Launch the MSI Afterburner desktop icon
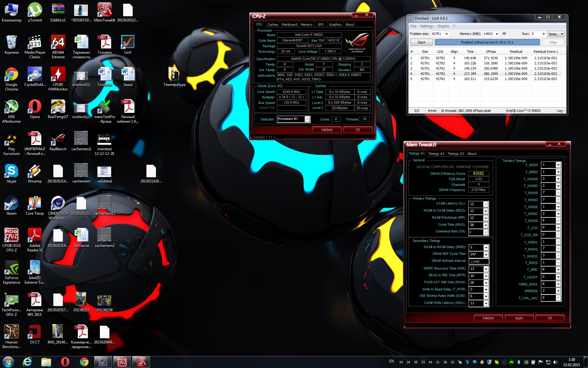The image size is (588, 368). pyautogui.click(x=11, y=107)
